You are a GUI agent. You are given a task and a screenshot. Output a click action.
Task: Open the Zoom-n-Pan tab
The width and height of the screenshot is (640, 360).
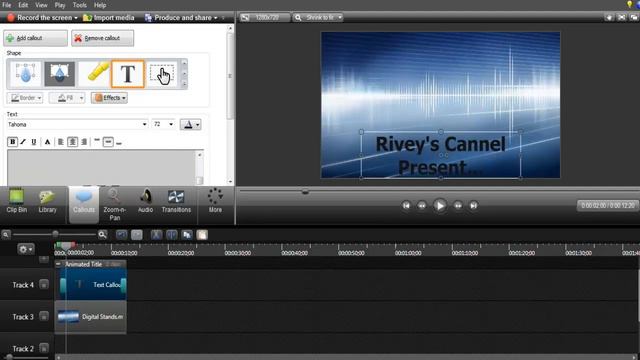[115, 205]
